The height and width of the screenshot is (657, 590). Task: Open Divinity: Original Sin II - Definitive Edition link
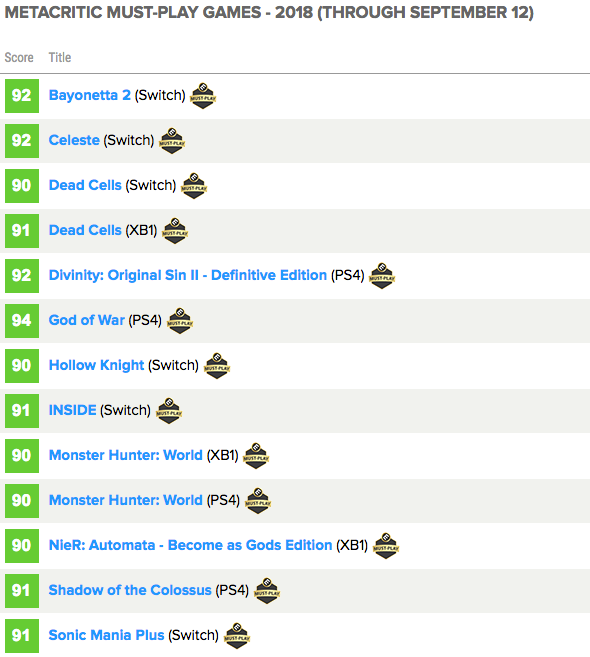click(x=188, y=275)
